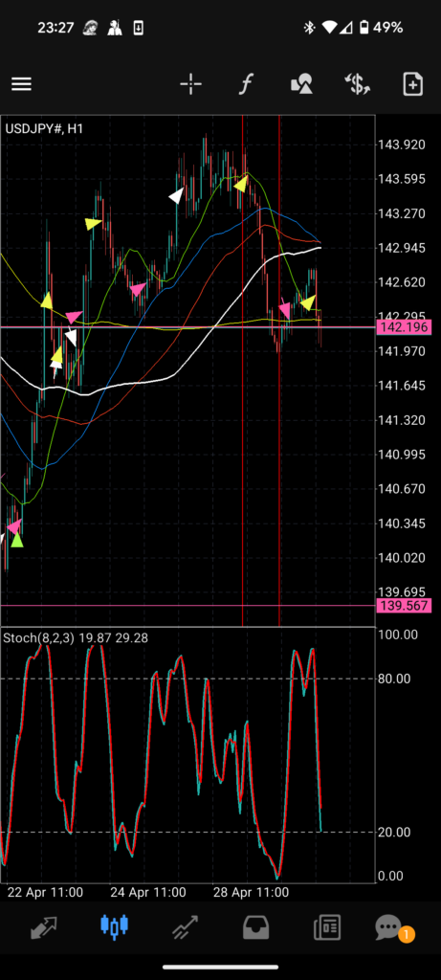Tap the new order plus document icon
Image resolution: width=441 pixels, height=980 pixels.
[x=413, y=84]
